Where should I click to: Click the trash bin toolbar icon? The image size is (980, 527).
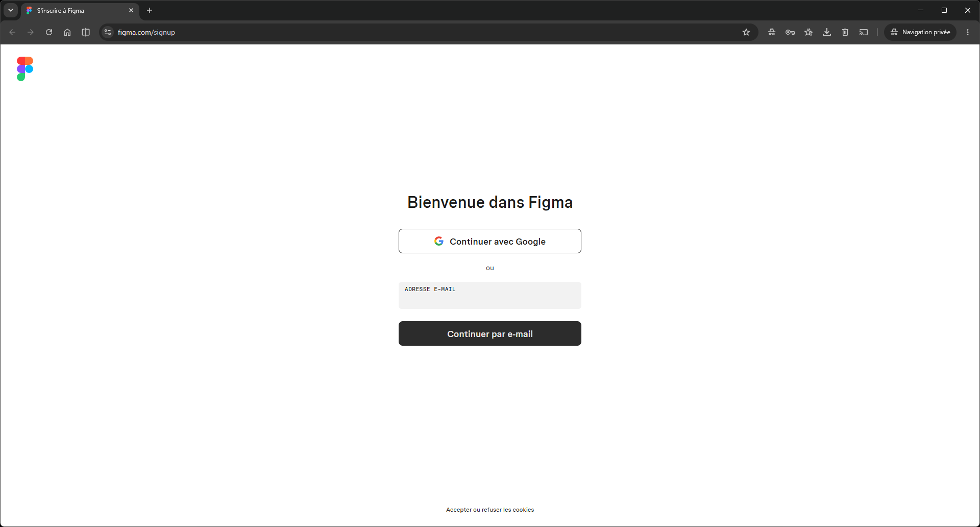point(845,32)
